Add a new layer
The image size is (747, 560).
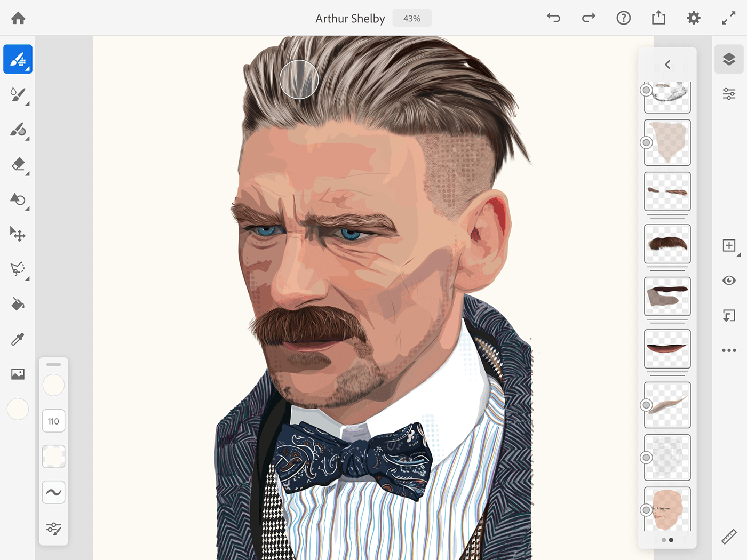click(x=729, y=245)
